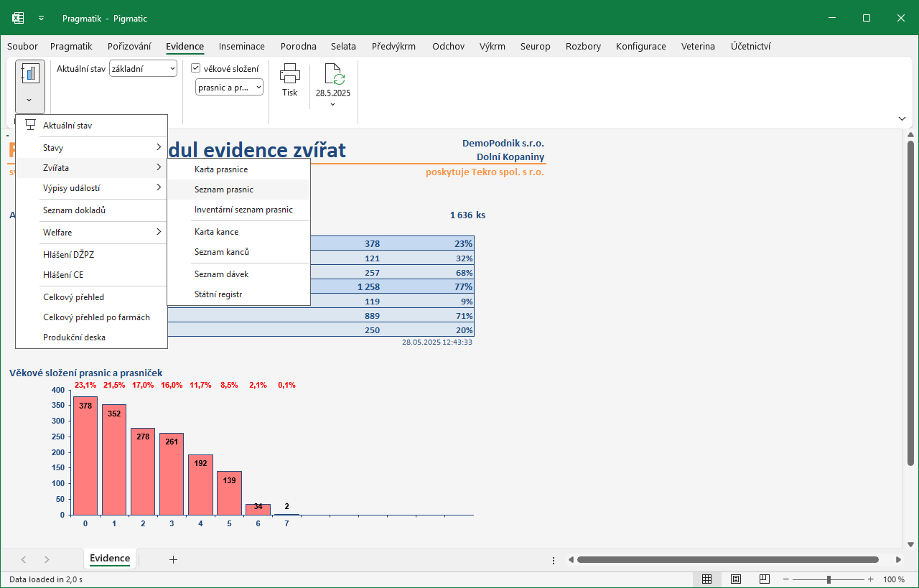Switch to Page Break Preview icon
Viewport: 919px width, 588px height.
(765, 579)
